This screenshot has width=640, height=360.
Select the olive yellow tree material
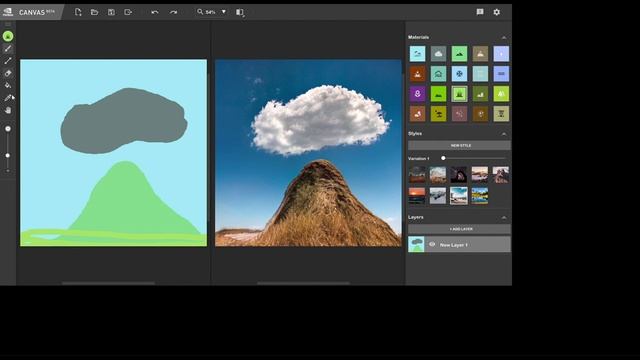point(438,114)
